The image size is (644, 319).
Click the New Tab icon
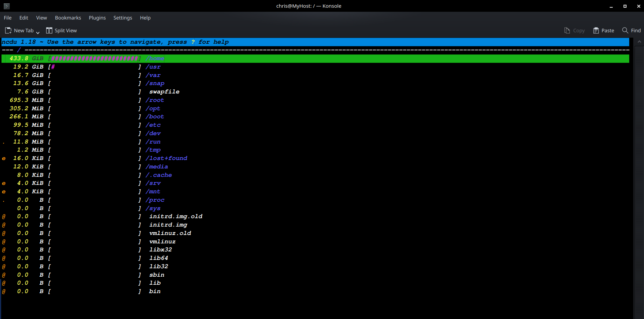coord(8,31)
